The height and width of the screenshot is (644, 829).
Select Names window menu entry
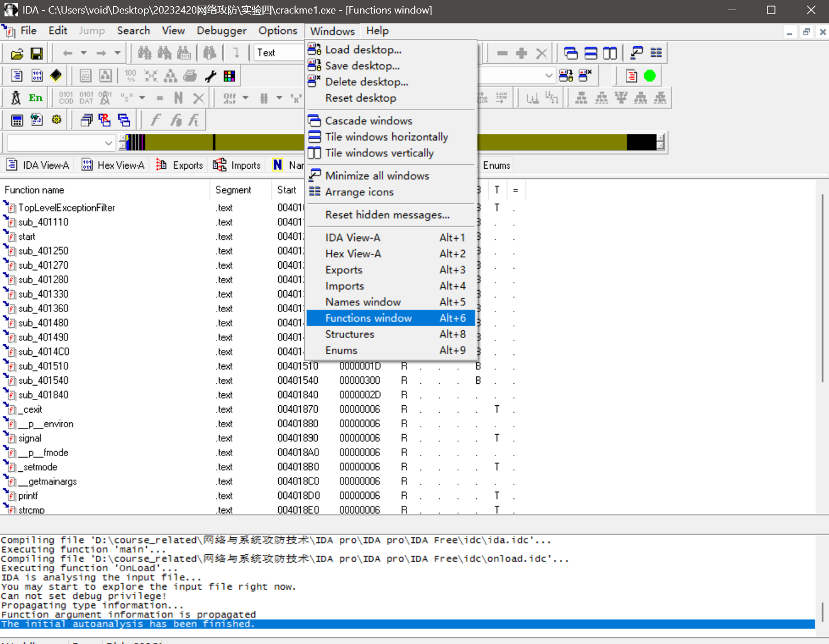click(391, 302)
